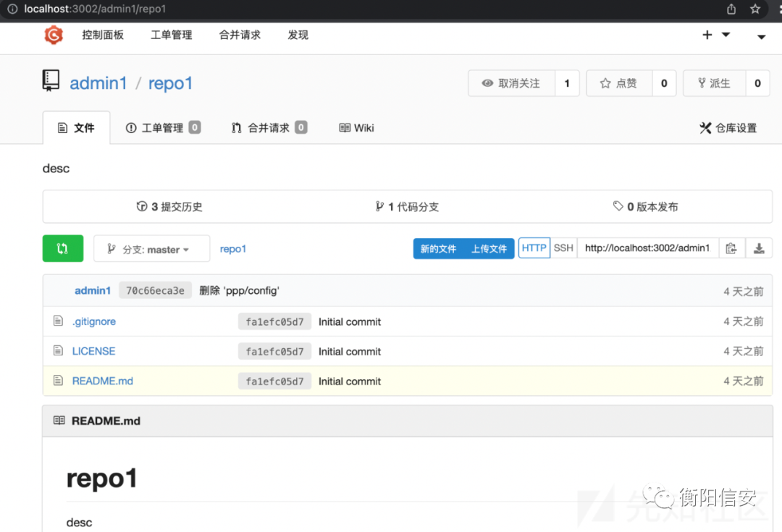Image resolution: width=782 pixels, height=532 pixels.
Task: Open 合并请求 in top navigation
Action: coord(240,35)
